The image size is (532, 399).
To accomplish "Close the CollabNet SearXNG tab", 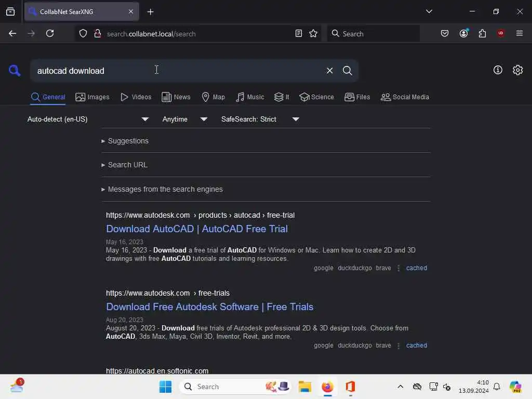I will click(131, 12).
